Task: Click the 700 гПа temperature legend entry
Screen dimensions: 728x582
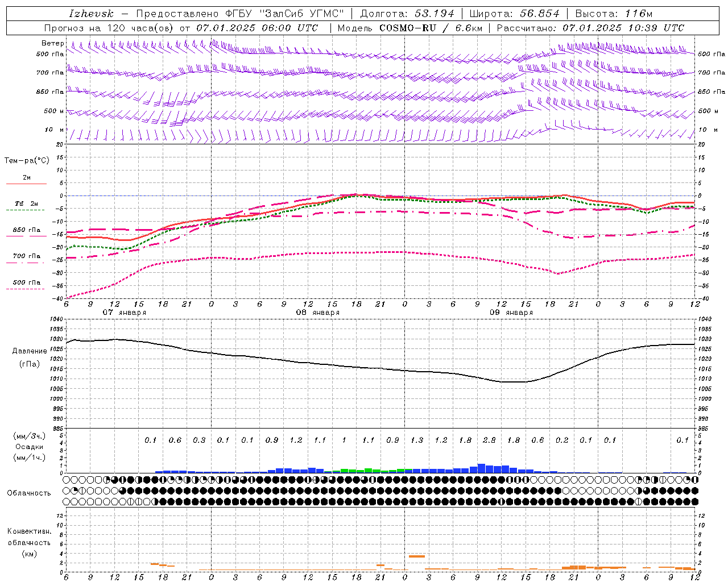Action: (27, 256)
